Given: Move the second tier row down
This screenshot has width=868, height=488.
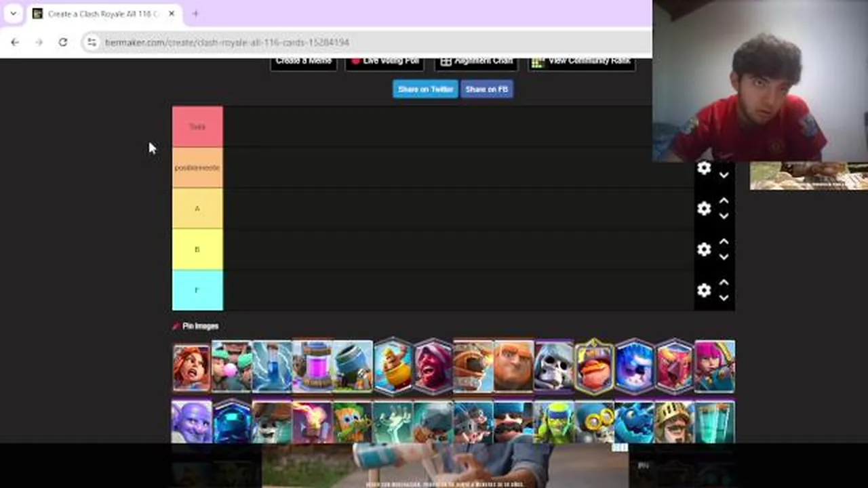Looking at the screenshot, I should pos(724,176).
